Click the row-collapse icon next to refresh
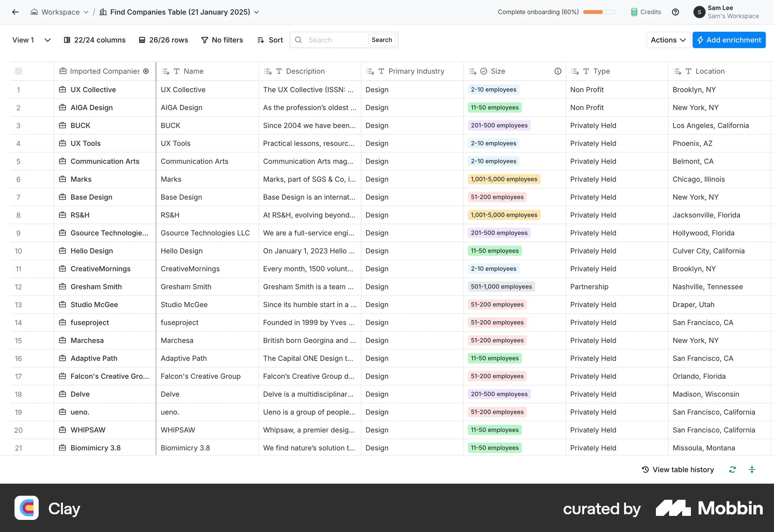The height and width of the screenshot is (532, 774). point(752,470)
